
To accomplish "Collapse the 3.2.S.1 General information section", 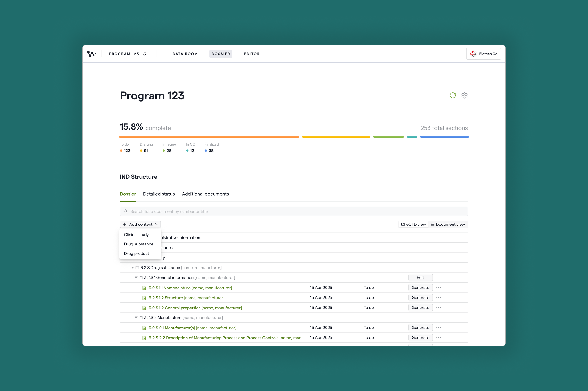I will coord(136,277).
